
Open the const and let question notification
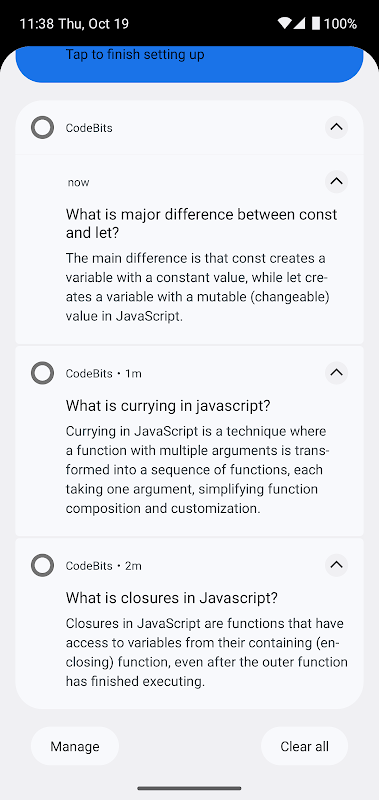[x=189, y=250]
